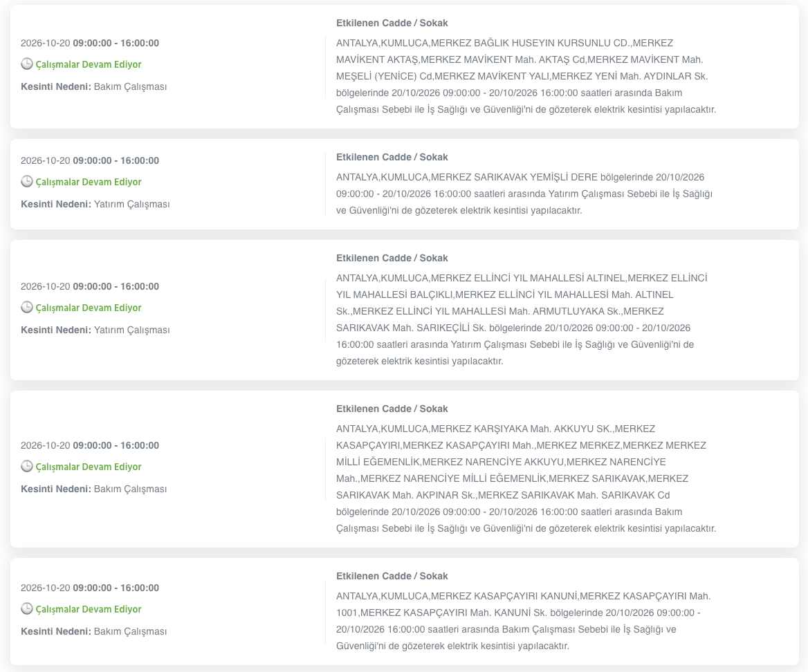The height and width of the screenshot is (672, 808).
Task: Click the clock icon in the ELLİNCİ YIL outage card
Action: 27,307
